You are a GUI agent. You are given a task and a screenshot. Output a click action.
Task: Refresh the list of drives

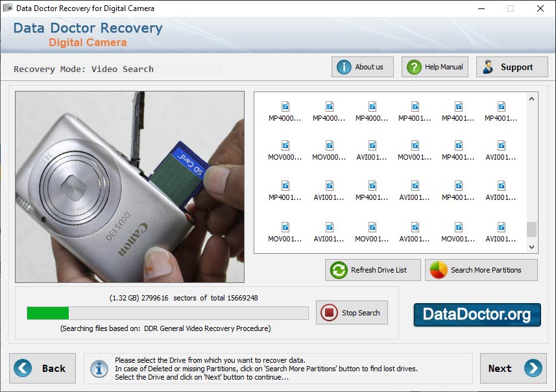[372, 270]
